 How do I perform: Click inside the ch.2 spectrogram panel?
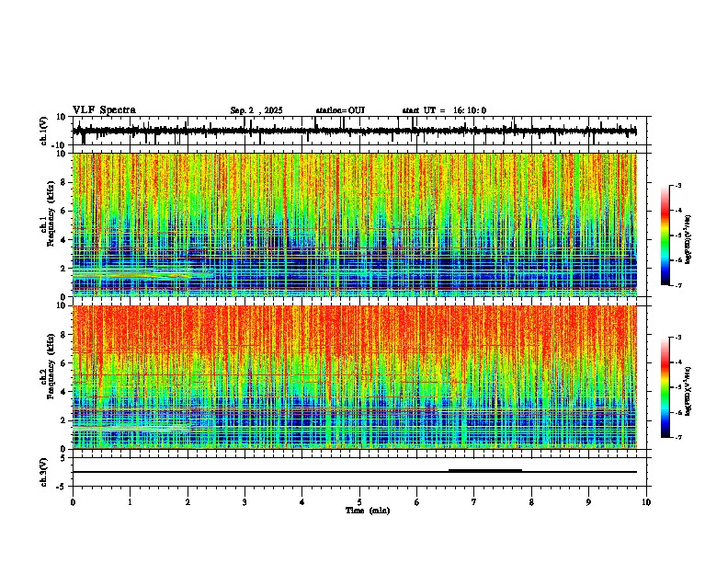pyautogui.click(x=355, y=377)
